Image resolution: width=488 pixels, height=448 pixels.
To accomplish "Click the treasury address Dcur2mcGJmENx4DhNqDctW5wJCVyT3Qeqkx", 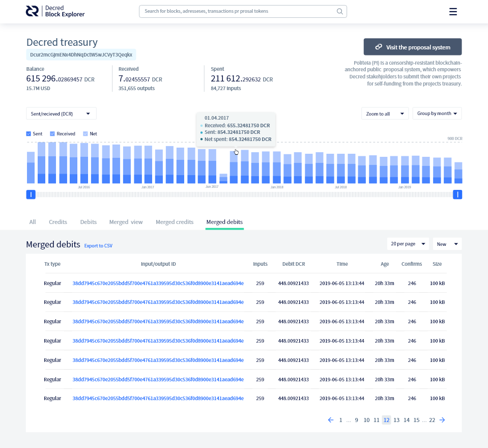I will (x=81, y=55).
